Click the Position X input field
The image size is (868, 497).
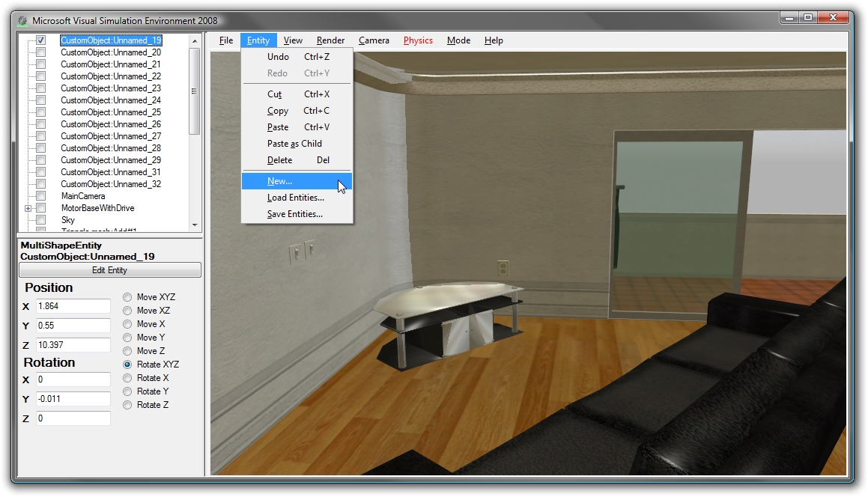point(71,305)
